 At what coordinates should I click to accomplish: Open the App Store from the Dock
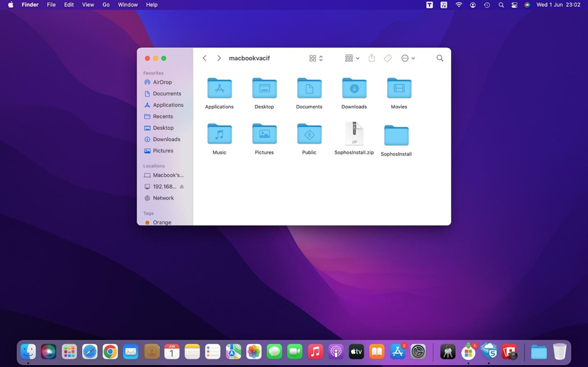(x=397, y=351)
